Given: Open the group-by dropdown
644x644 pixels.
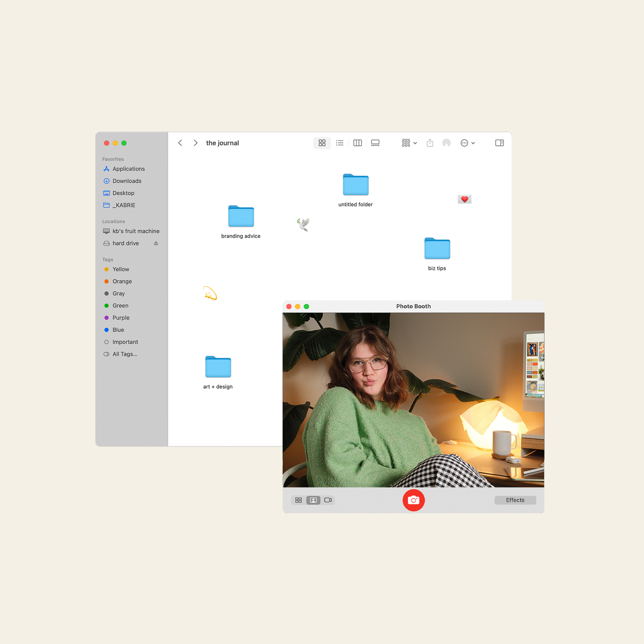Looking at the screenshot, I should click(409, 143).
